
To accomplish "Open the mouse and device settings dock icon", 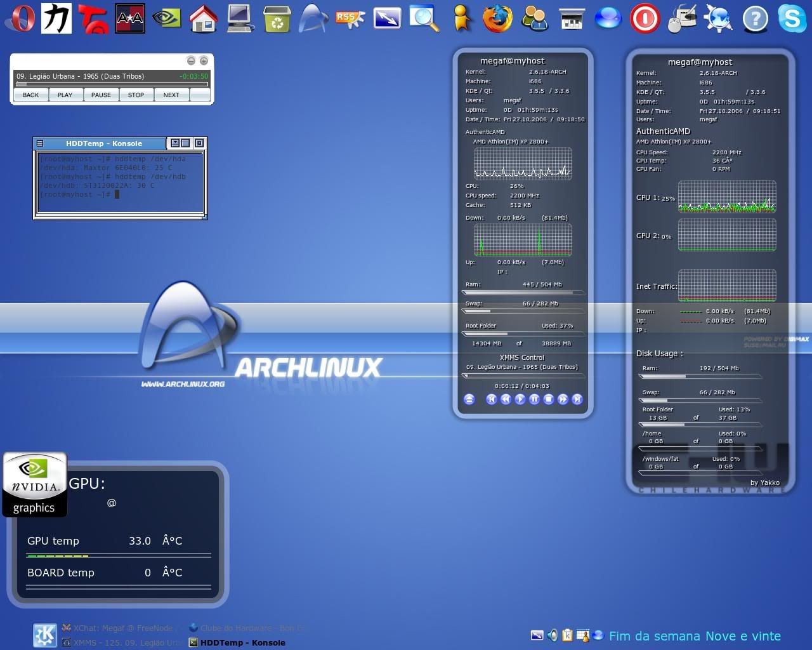I will coord(682,18).
